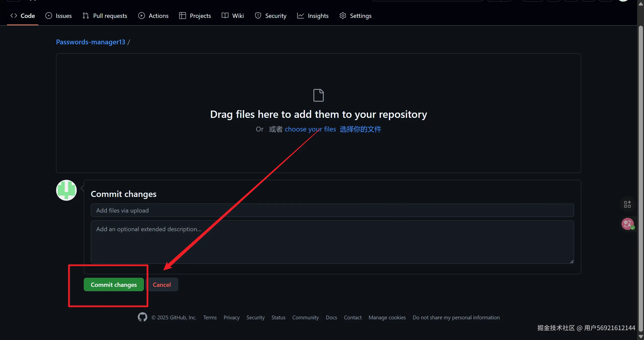Click the optional extended description textarea

pyautogui.click(x=332, y=242)
